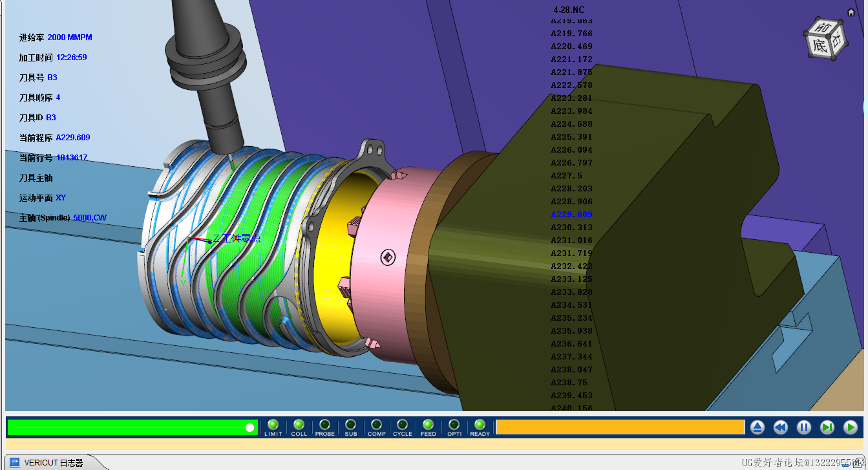The width and height of the screenshot is (868, 470).
Task: Click NC line A227.5
Action: click(566, 176)
